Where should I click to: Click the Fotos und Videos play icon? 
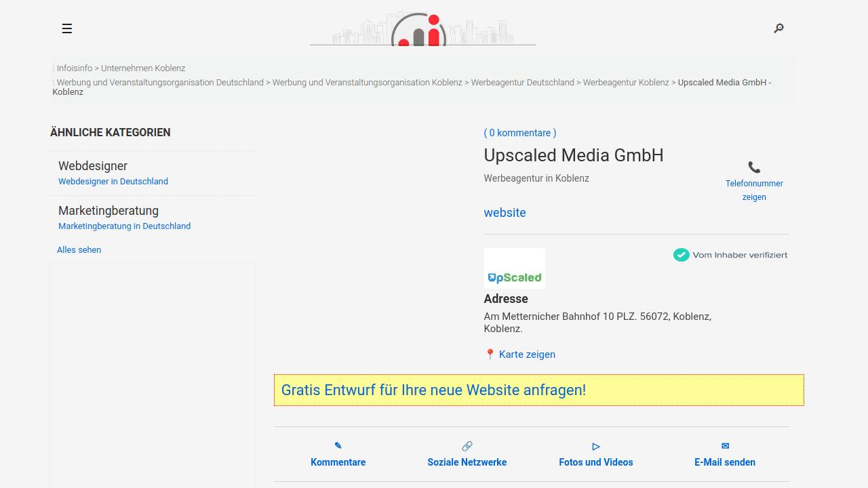[596, 446]
